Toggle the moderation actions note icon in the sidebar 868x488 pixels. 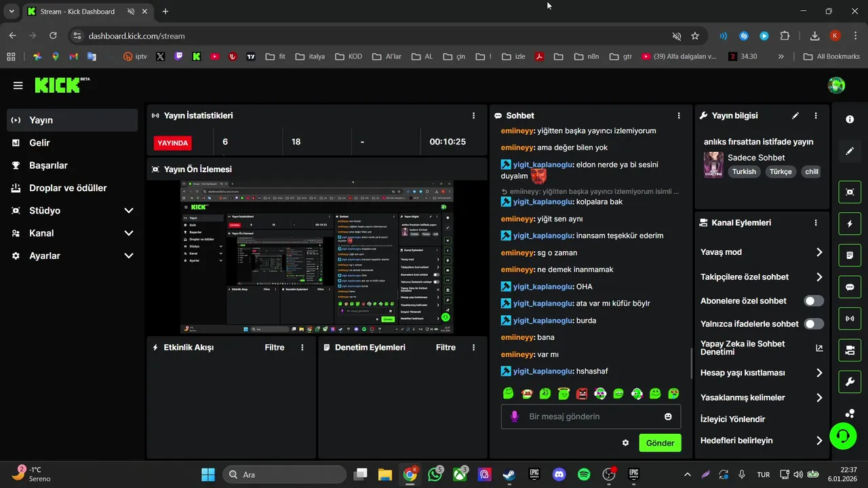coord(850,256)
